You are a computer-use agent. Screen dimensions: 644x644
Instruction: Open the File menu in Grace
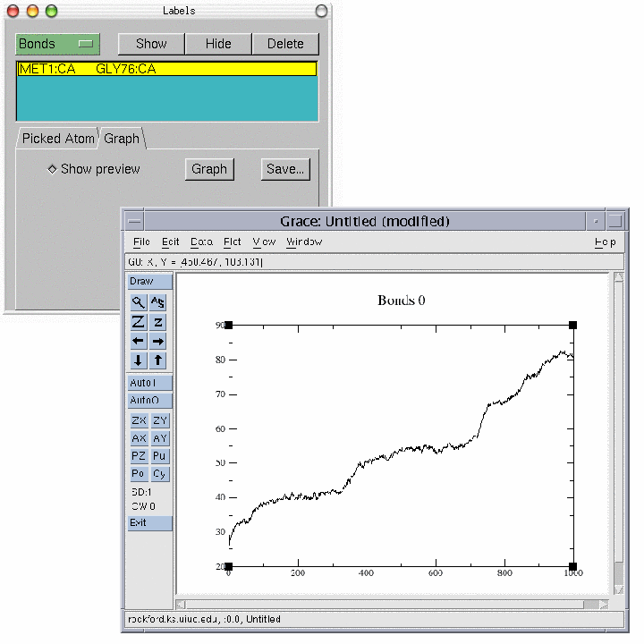point(141,242)
